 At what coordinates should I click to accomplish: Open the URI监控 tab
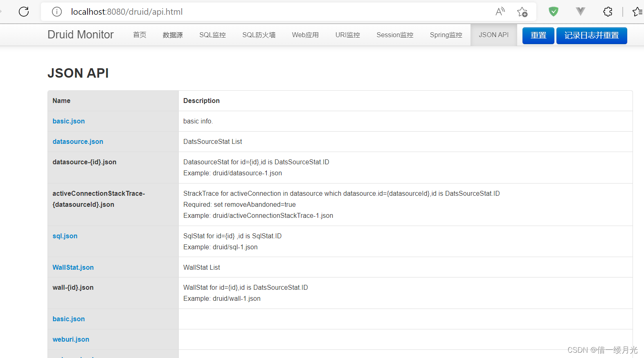pyautogui.click(x=348, y=35)
